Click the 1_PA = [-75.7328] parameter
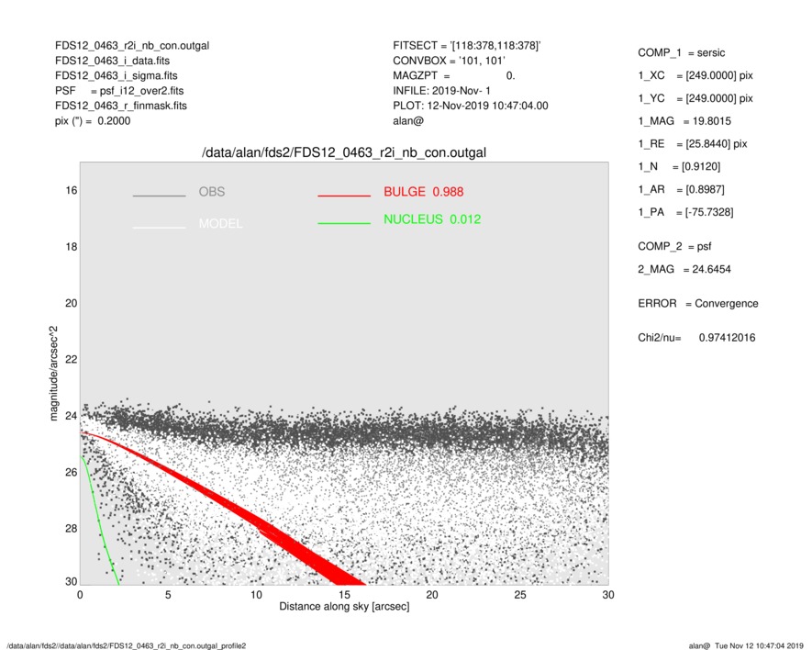812x650 pixels. tap(685, 212)
